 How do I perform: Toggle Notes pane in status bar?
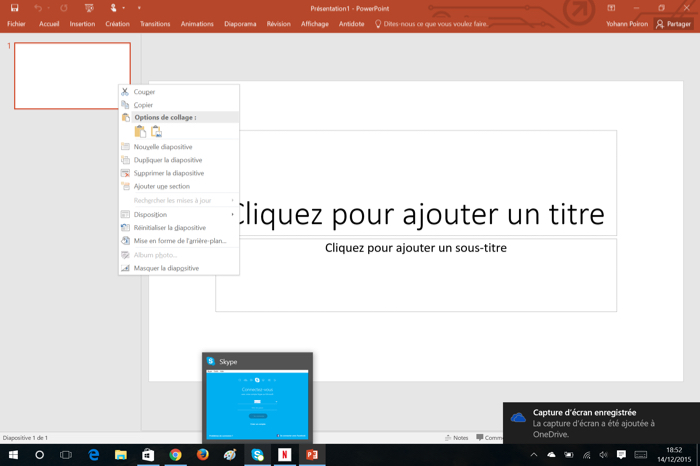point(456,438)
